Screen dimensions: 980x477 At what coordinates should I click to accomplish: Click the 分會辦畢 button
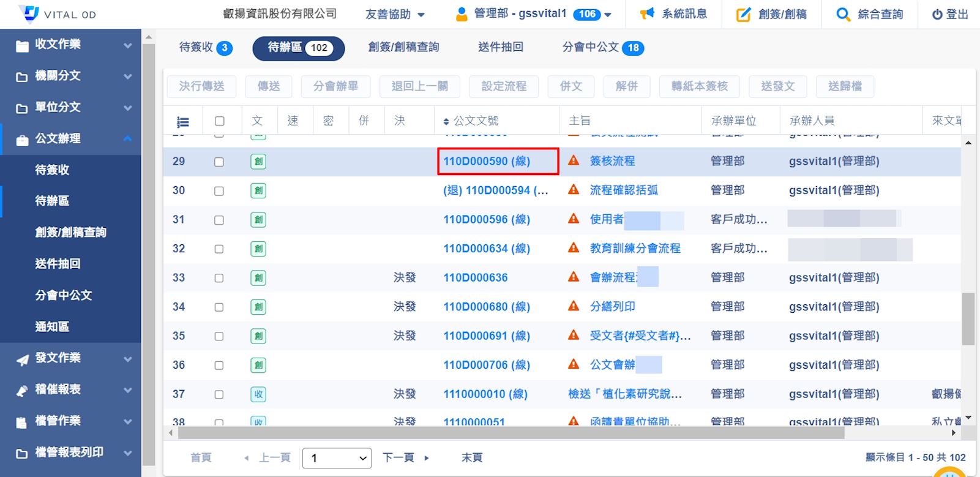pos(335,86)
